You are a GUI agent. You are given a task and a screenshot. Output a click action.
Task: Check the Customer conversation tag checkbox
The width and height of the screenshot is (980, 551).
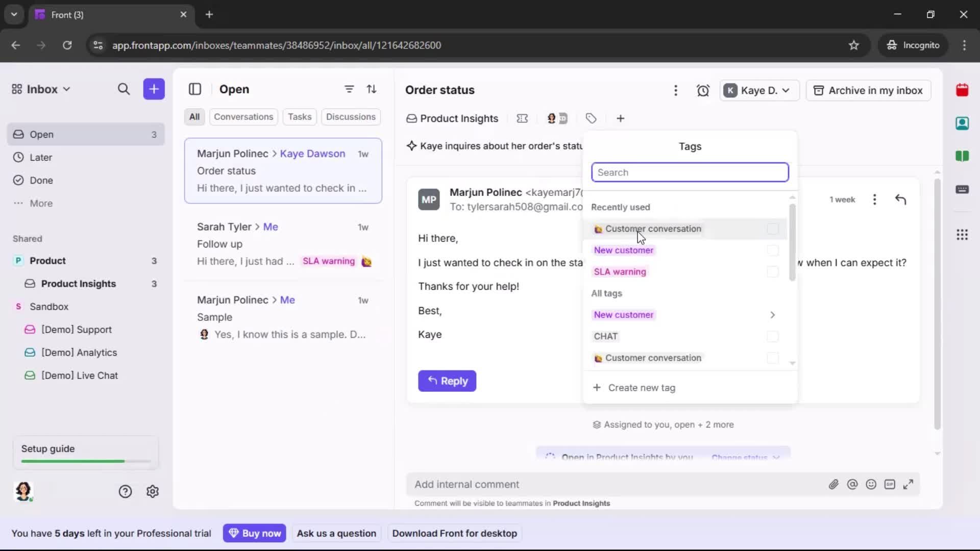pos(772,229)
